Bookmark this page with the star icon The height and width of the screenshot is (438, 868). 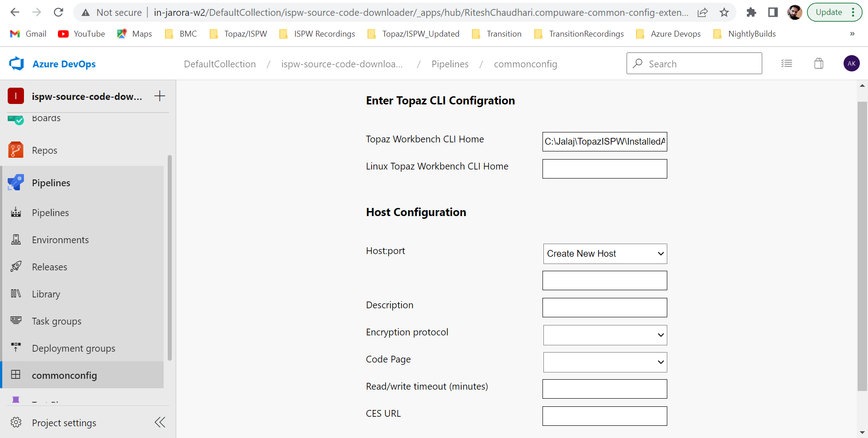click(x=724, y=12)
